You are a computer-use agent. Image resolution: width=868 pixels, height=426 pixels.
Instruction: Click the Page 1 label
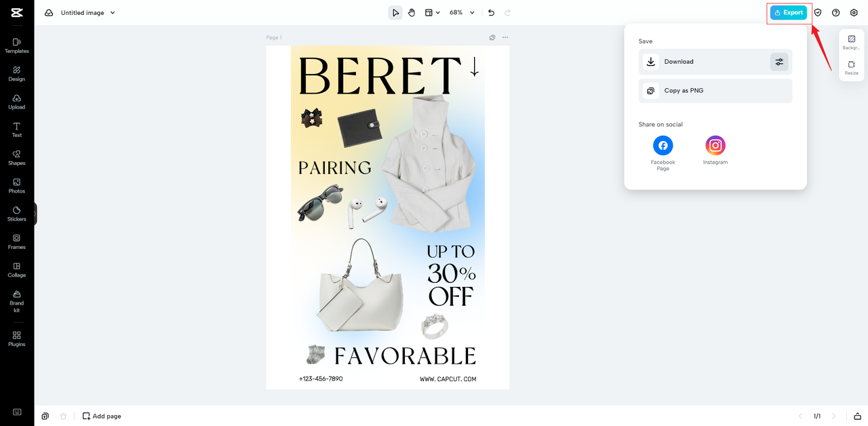274,38
